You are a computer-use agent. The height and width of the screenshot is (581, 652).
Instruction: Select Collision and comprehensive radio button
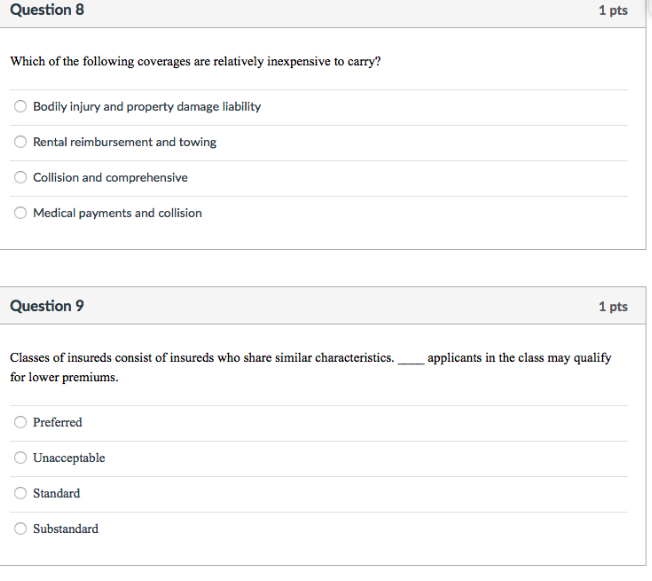coord(20,178)
